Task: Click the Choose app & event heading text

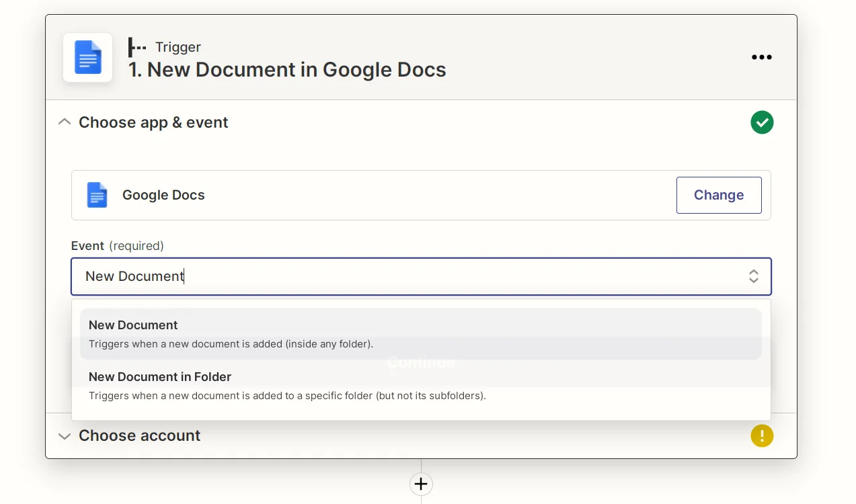Action: point(153,122)
